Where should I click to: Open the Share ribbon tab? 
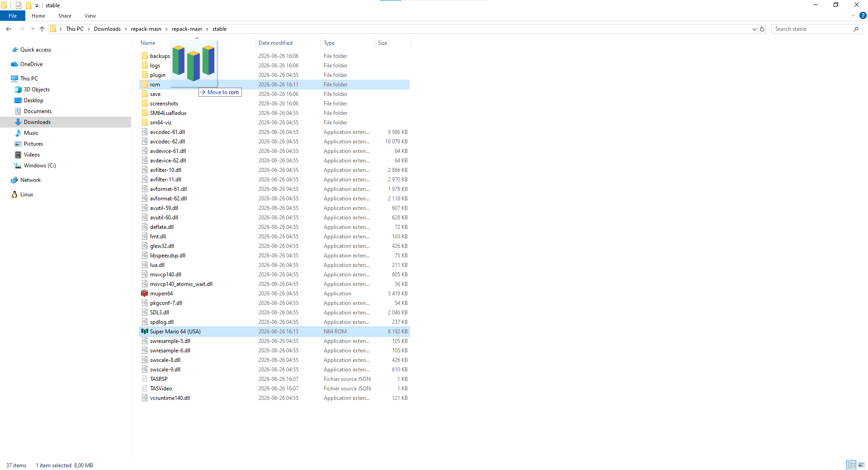[x=65, y=16]
